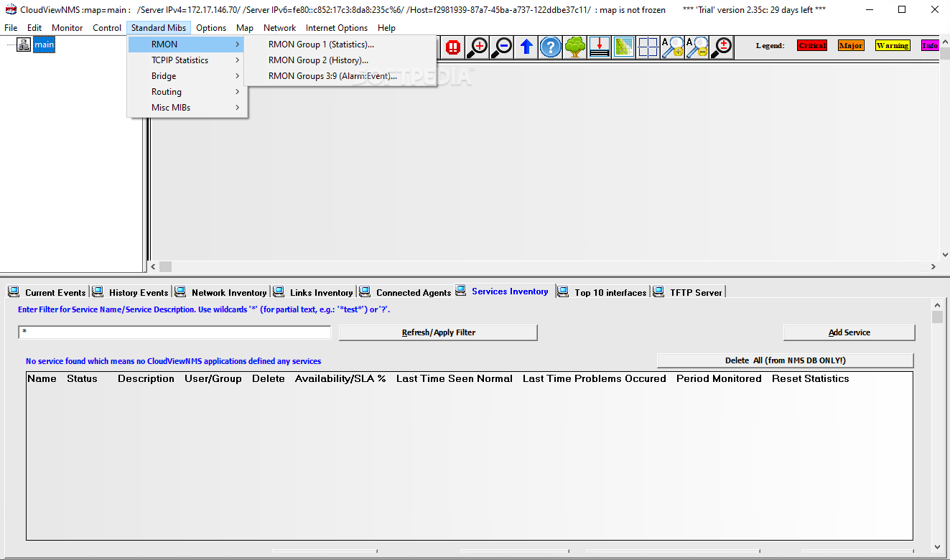Select the Services Inventory tab
Viewport: 950px width, 560px height.
(x=503, y=291)
